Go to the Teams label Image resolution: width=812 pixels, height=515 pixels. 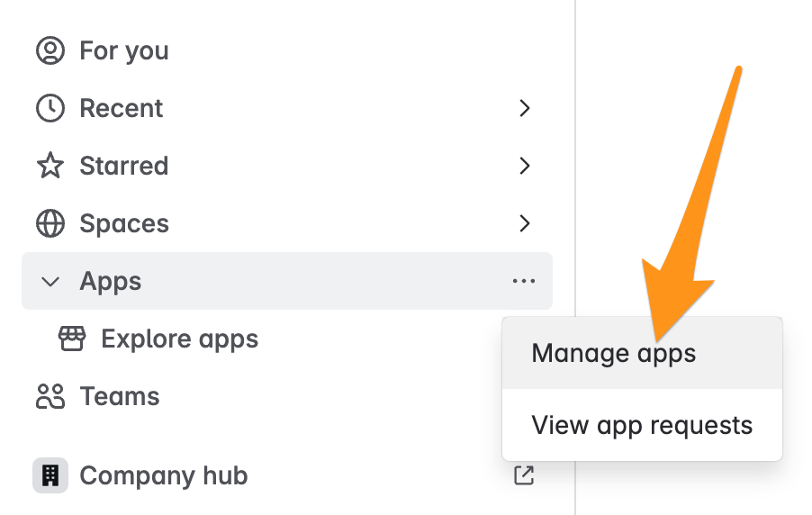coord(120,396)
